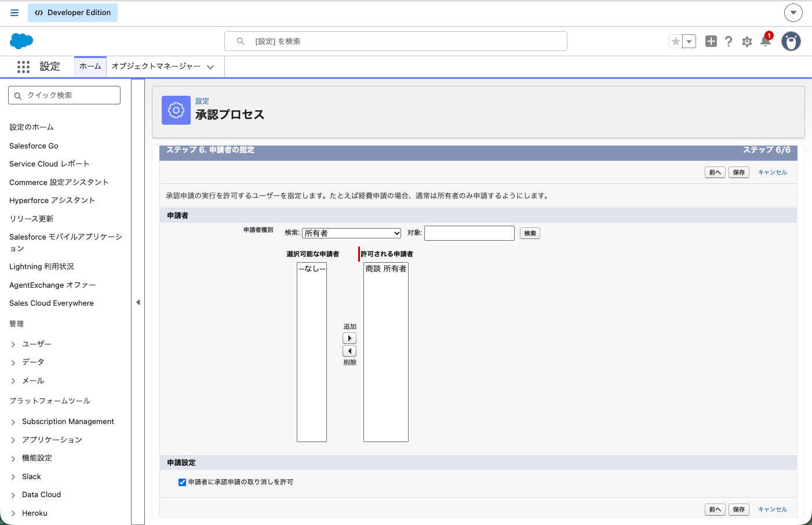Viewport: 812px width, 525px height.
Task: Open AgentExchange オファー in sidebar
Action: coord(53,285)
